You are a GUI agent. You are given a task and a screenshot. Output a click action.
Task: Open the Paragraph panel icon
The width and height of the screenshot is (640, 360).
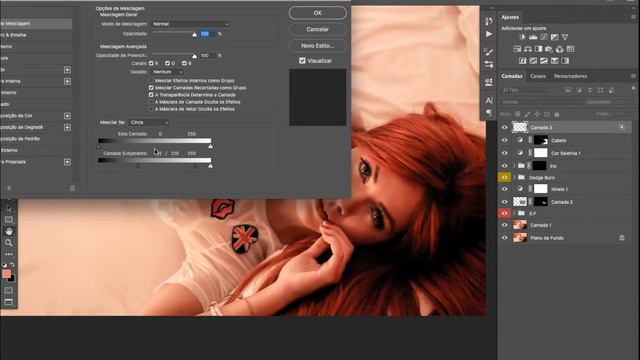coord(489,113)
